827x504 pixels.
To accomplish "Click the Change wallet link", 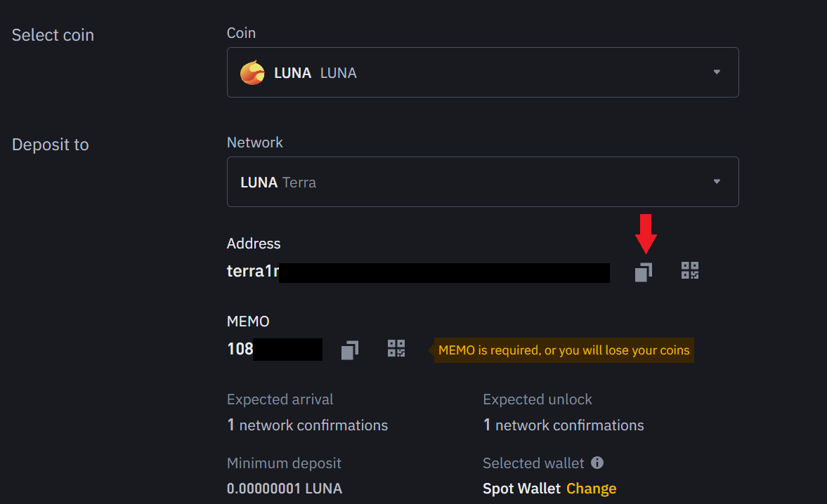I will point(591,489).
